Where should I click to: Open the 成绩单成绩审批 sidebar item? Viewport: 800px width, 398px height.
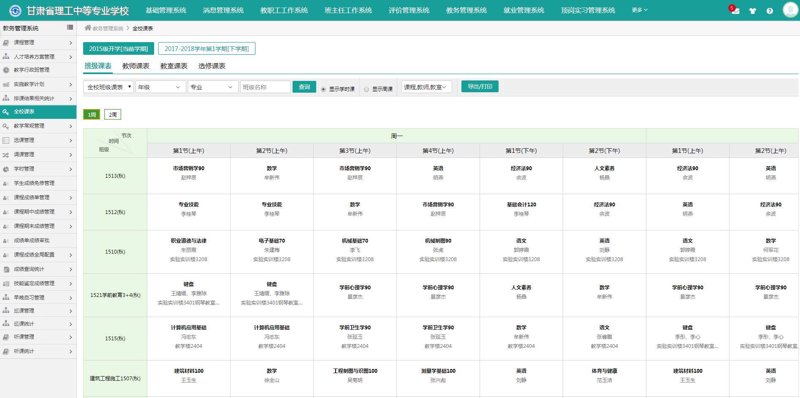pos(32,240)
